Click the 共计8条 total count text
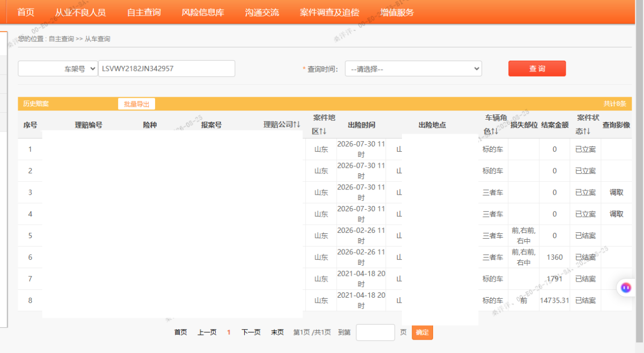The width and height of the screenshot is (644, 353). pos(615,104)
